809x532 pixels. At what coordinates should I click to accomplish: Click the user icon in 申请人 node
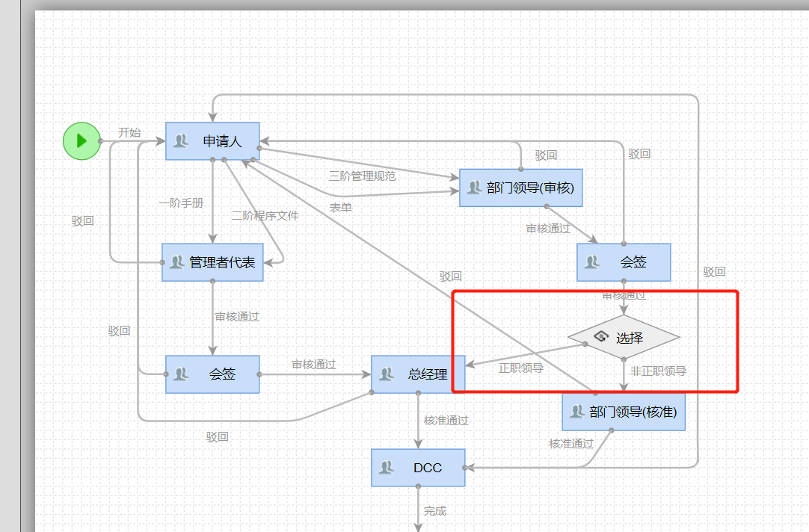pyautogui.click(x=181, y=140)
